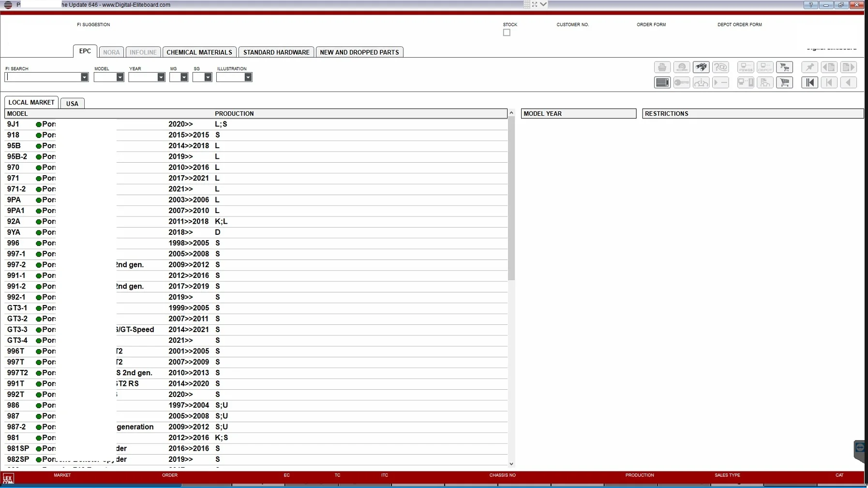Click the printer icon in toolbar
Viewport: 868px width, 488px height.
(662, 67)
